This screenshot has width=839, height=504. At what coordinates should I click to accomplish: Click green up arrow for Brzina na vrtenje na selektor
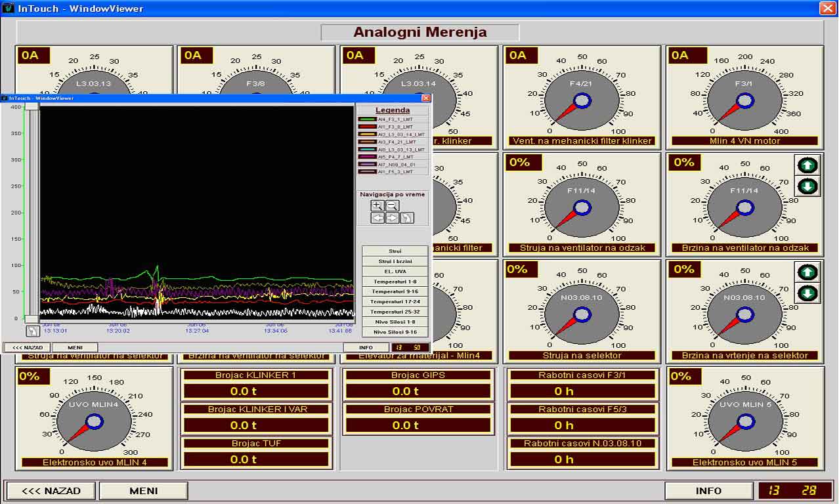[x=807, y=272]
